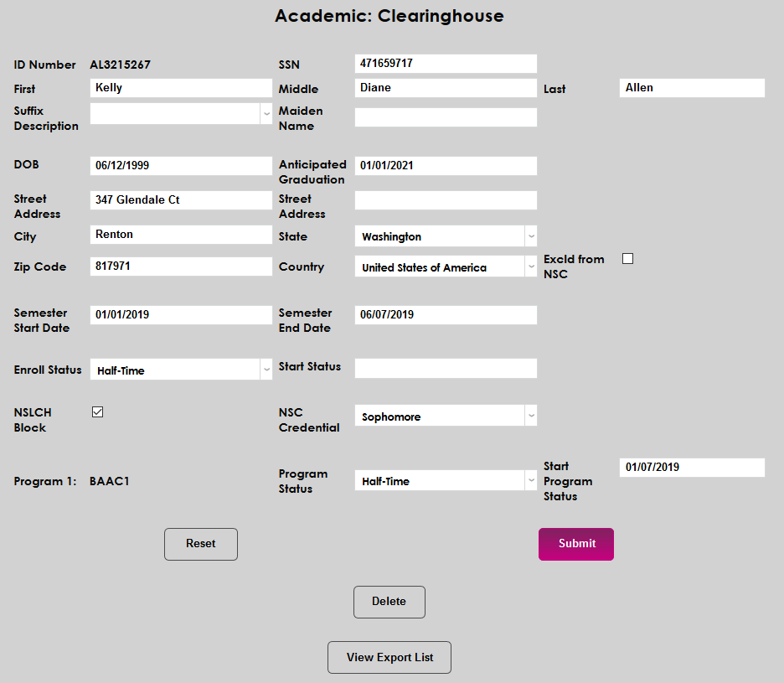Enable the Excld from NSC checkbox
Image resolution: width=784 pixels, height=683 pixels.
tap(627, 259)
